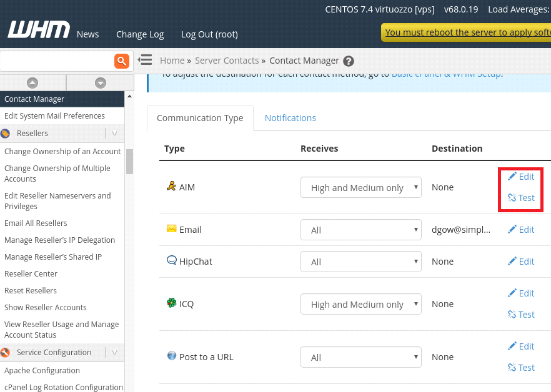Open cPanel Log Rotation Configuration
The image size is (551, 392).
click(x=64, y=387)
